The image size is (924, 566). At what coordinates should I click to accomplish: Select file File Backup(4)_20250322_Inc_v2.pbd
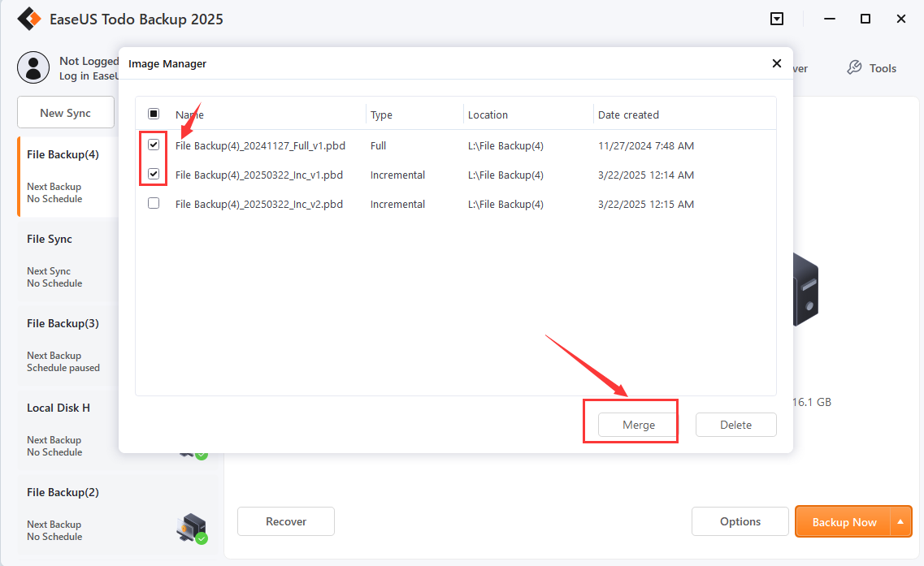(x=258, y=205)
